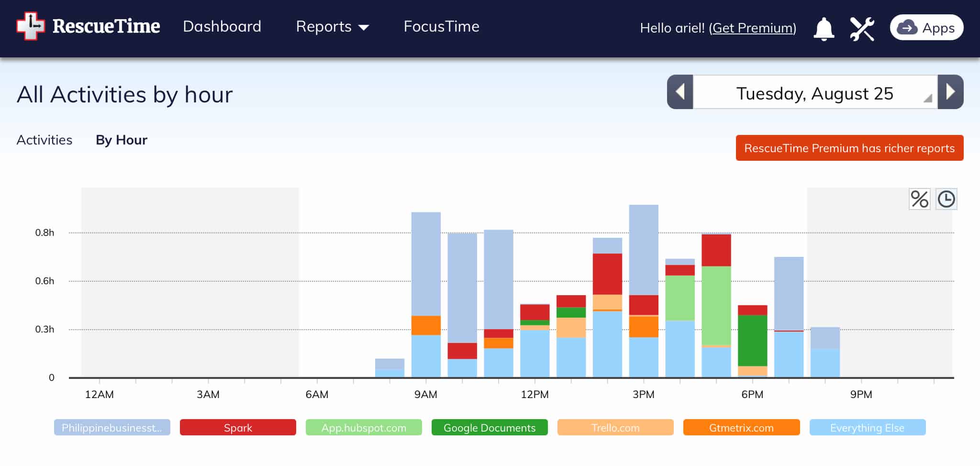Screen dimensions: 980x466
Task: Toggle the App.hubspot.com legend item
Action: [x=364, y=427]
